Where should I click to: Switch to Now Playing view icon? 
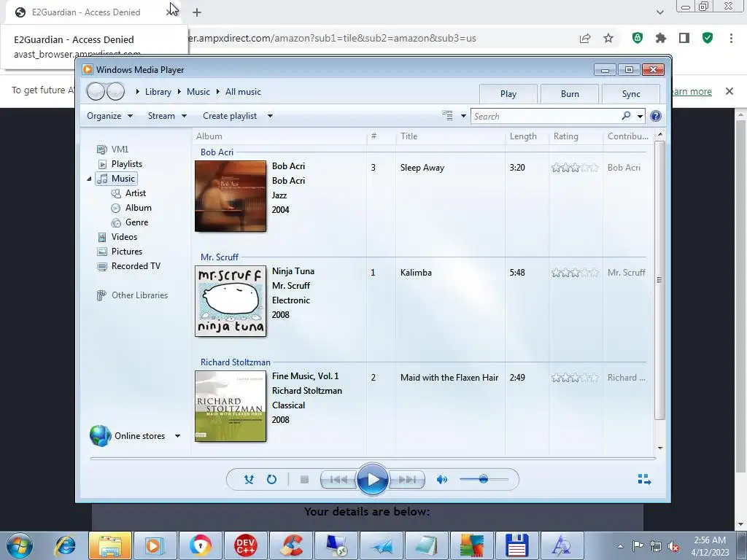point(644,480)
